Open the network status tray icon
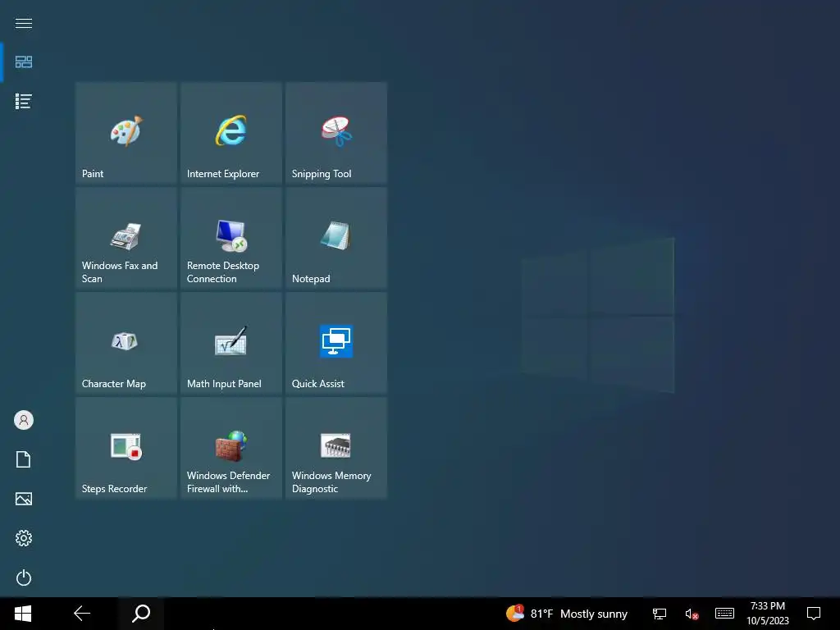The width and height of the screenshot is (840, 630). (660, 614)
